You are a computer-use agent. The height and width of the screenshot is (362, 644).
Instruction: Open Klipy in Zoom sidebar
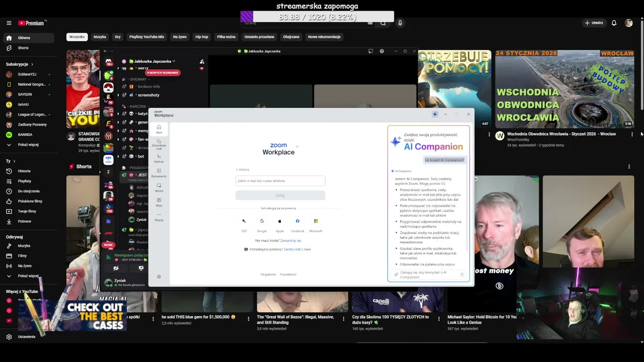point(158,202)
